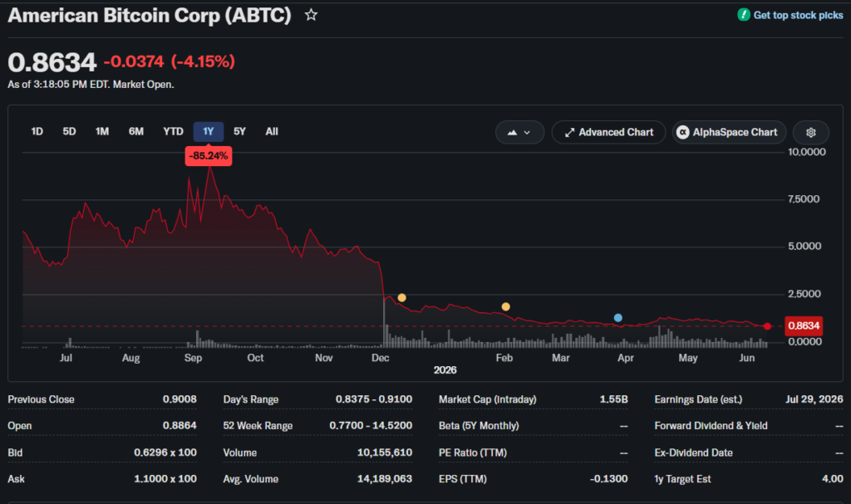
Task: Show the 5Y chart range
Action: (x=239, y=131)
